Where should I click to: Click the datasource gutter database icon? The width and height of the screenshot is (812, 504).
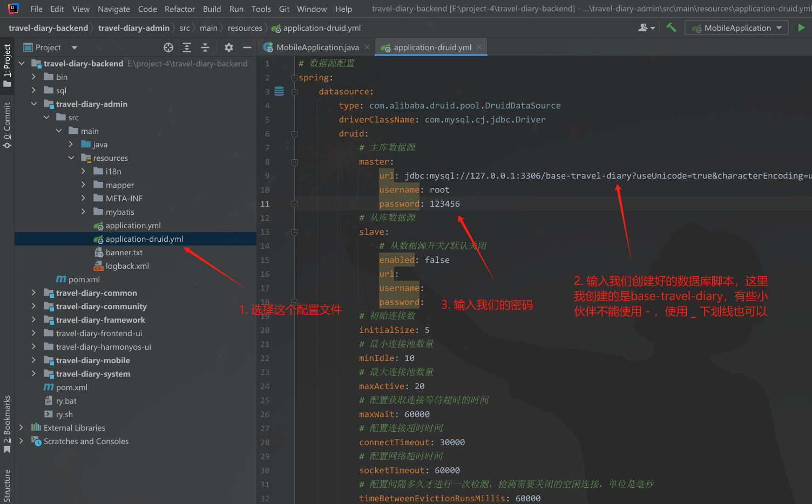[x=279, y=92]
